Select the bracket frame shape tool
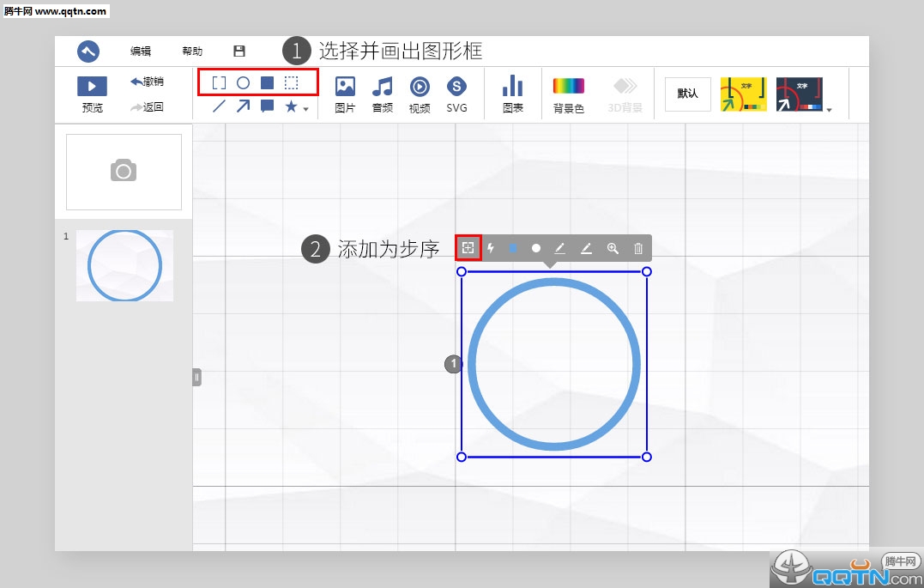 [219, 83]
